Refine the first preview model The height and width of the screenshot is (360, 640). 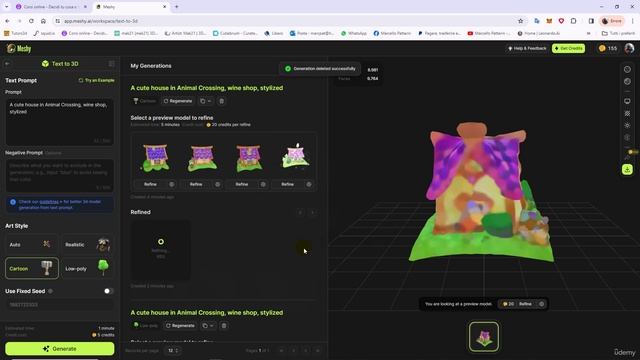(150, 184)
